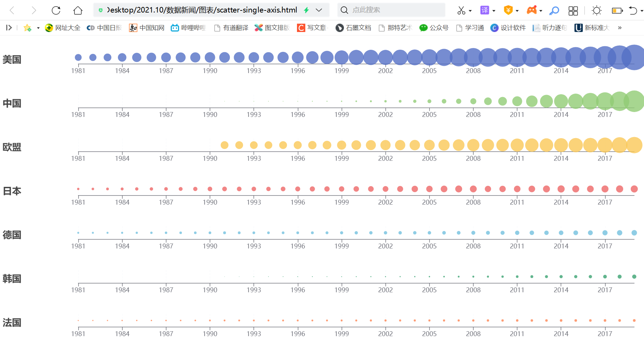Expand more bookmarks with the » chevron
The height and width of the screenshot is (341, 644).
coord(620,28)
